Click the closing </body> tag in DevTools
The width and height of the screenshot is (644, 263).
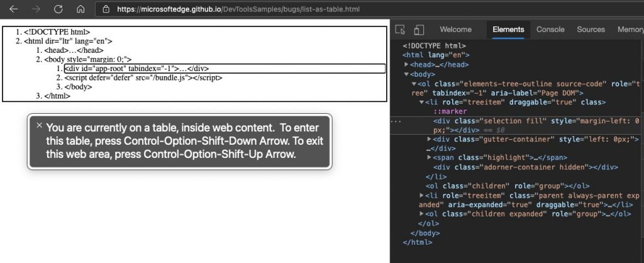coord(425,233)
